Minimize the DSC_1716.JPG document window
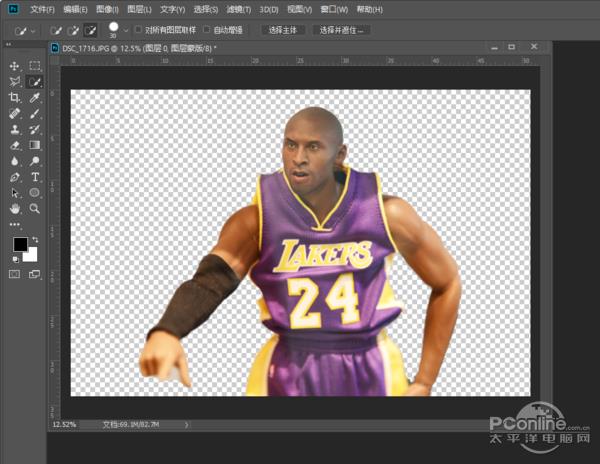The image size is (600, 464). [x=495, y=47]
